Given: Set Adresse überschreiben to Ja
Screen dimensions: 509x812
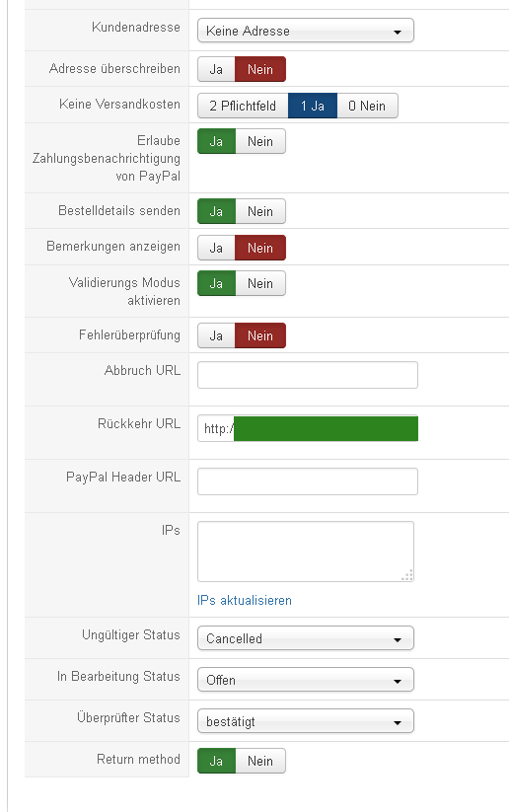Looking at the screenshot, I should (216, 69).
